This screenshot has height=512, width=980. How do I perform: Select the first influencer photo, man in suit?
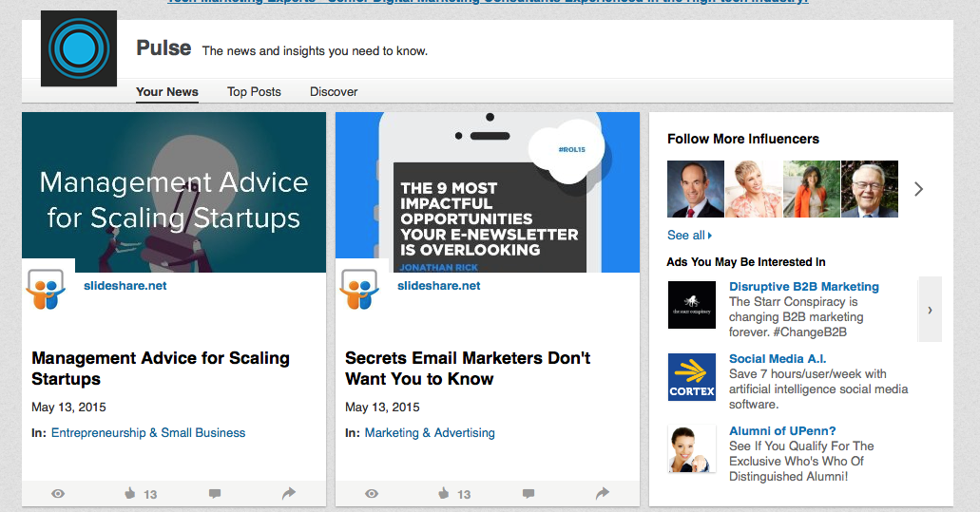tap(696, 189)
